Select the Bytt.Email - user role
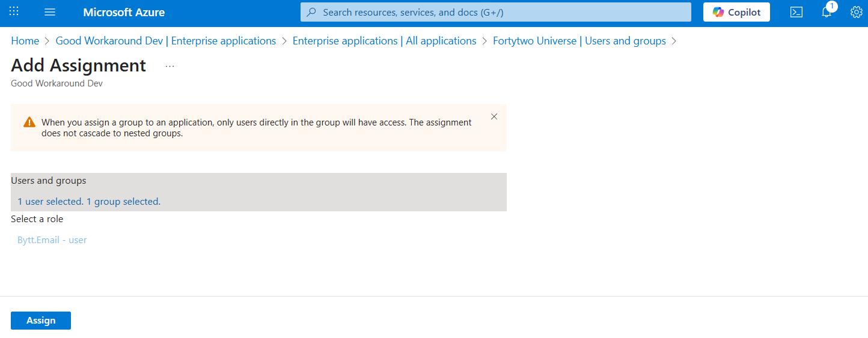The width and height of the screenshot is (868, 338). [x=52, y=240]
